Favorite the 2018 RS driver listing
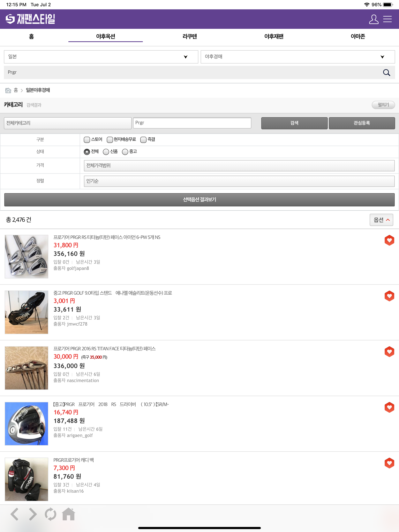This screenshot has height=532, width=399. [389, 407]
